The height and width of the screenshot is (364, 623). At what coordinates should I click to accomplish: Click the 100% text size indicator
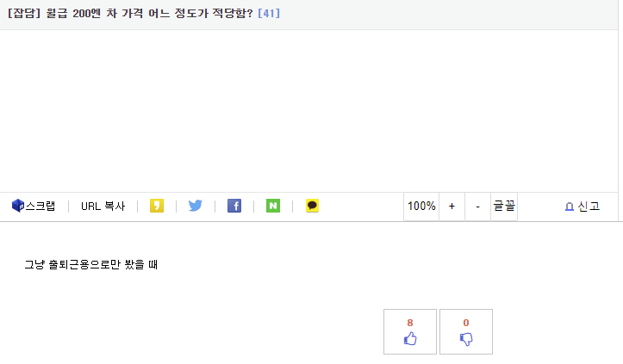[421, 206]
